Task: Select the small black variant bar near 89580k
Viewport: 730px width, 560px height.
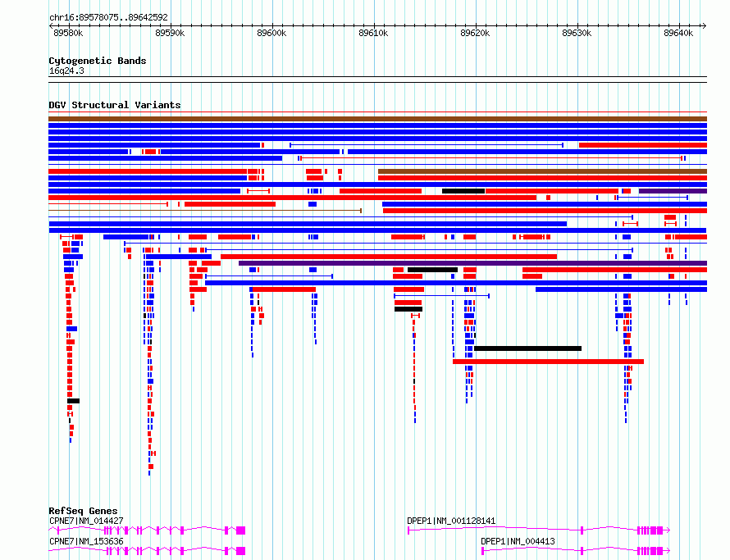Action: click(73, 401)
